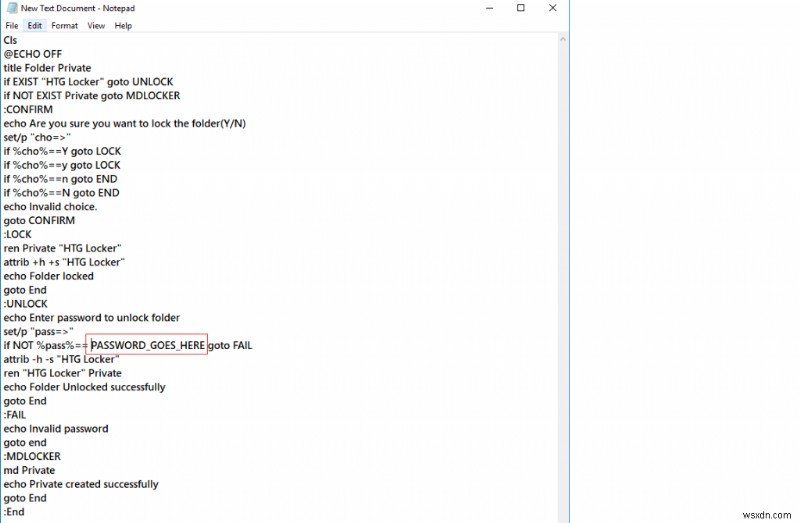Click the PASSWORD_GOES_HERE text
This screenshot has height=523, width=800.
point(148,345)
